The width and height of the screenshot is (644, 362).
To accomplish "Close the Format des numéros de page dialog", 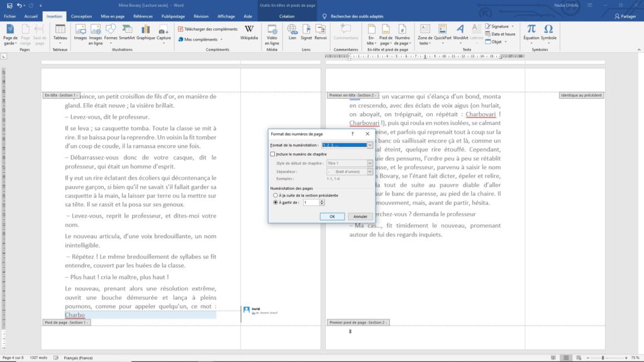I will [x=367, y=134].
